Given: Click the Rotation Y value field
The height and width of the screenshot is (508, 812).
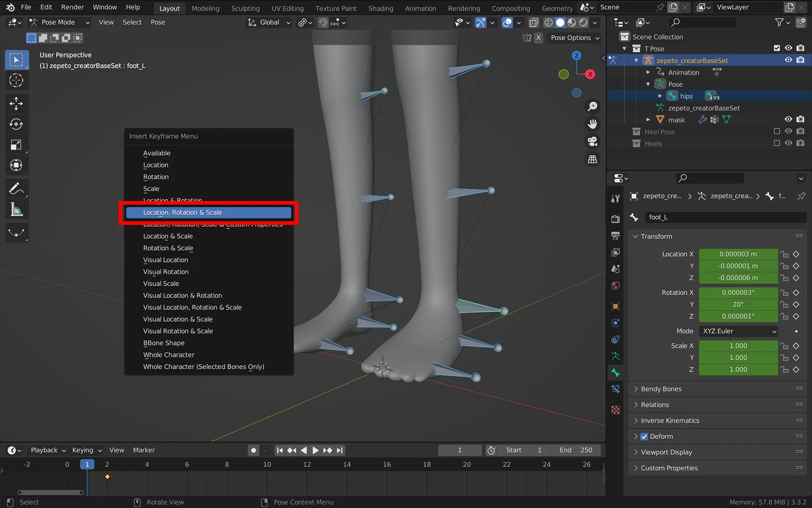Looking at the screenshot, I should click(738, 304).
